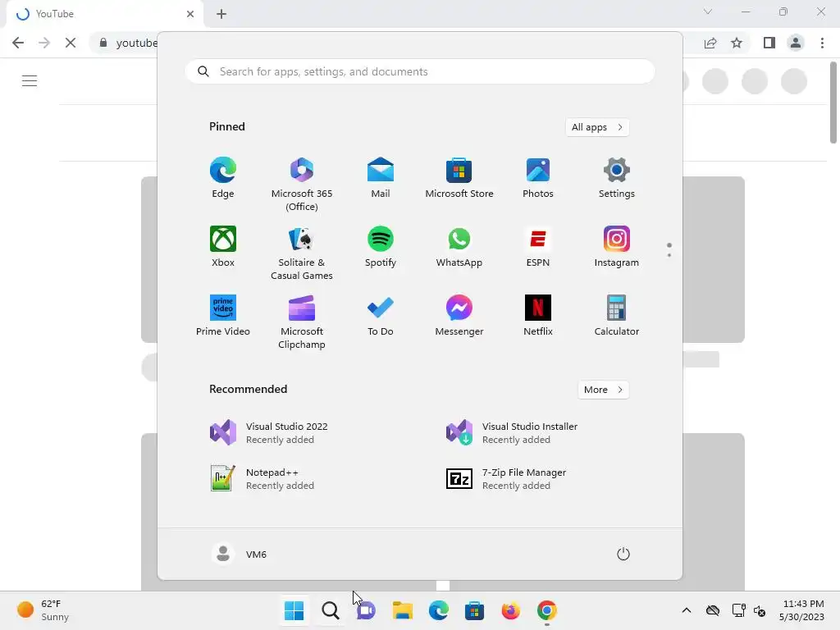Open Chrome profile avatar menu

(x=796, y=43)
